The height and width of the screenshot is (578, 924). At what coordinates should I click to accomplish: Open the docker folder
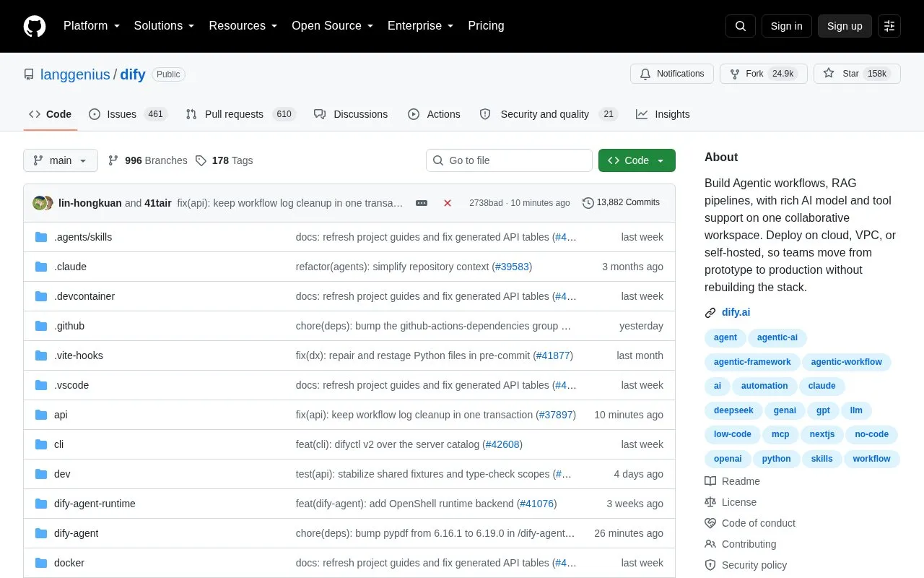(69, 563)
